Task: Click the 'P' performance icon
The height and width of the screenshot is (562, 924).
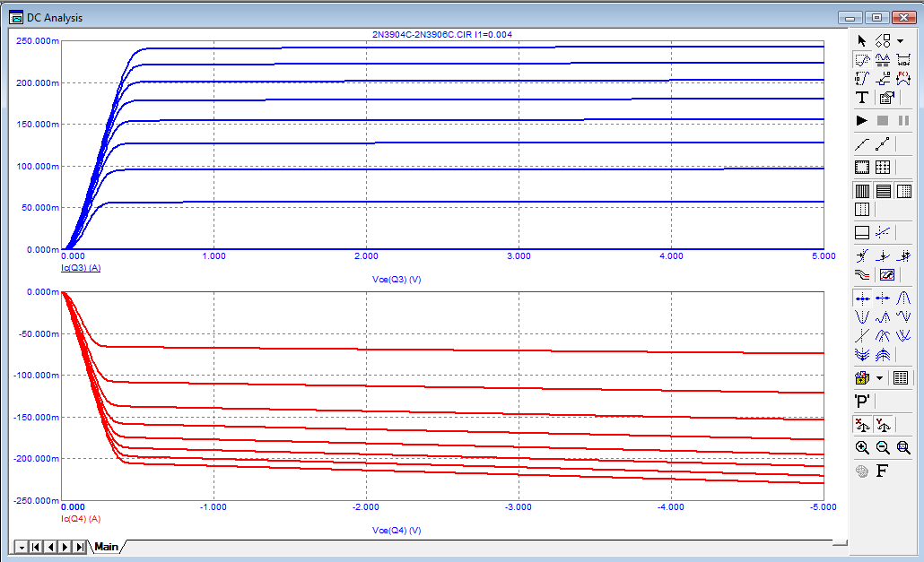Action: click(x=862, y=402)
